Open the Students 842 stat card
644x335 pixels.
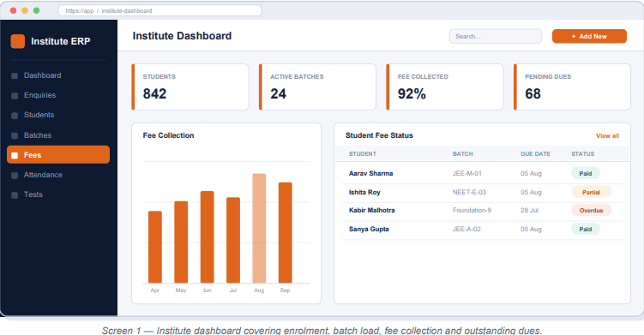point(190,87)
